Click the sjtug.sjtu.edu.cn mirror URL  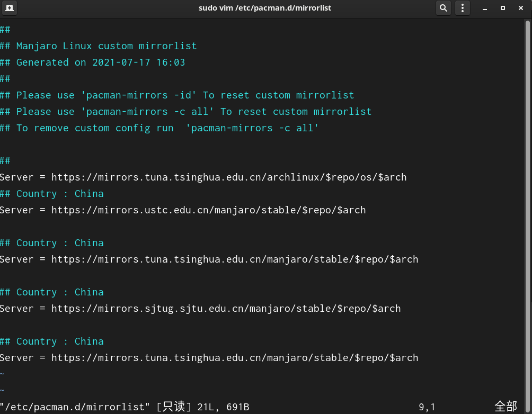pos(226,309)
